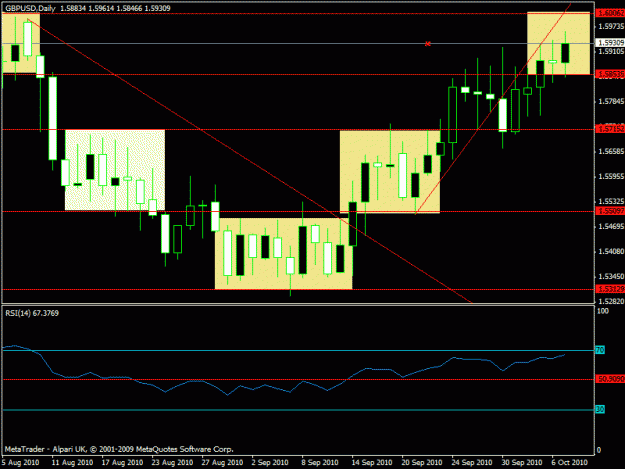Click the 8 Sep 2010 date label
625x469 pixels.
pyautogui.click(x=320, y=462)
